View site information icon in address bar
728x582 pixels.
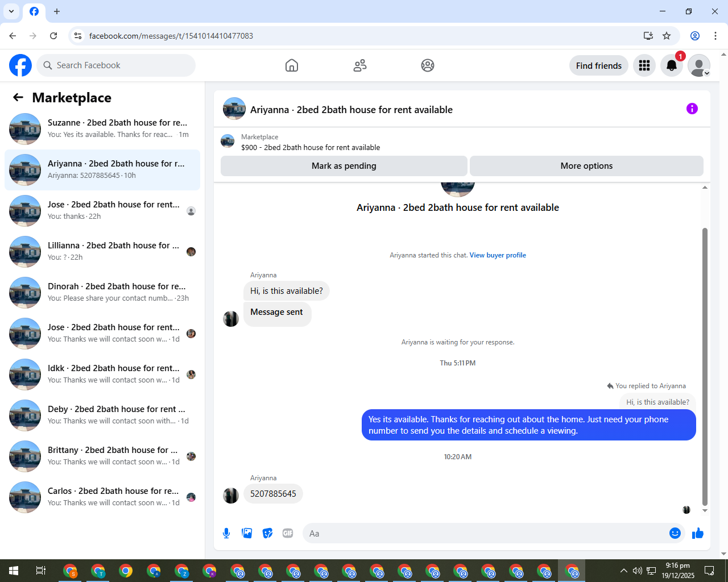point(78,36)
